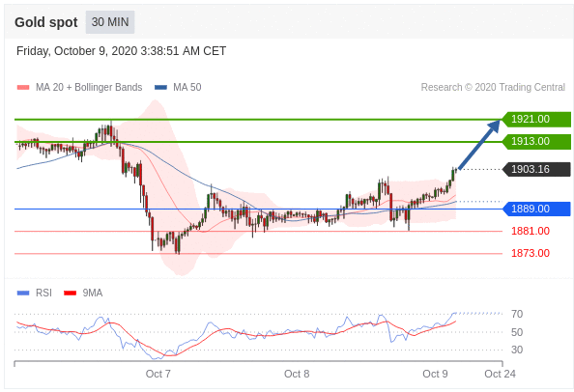Select the 1921.00 resistance price tag
Screen dimensions: 574x392
[x=536, y=119]
